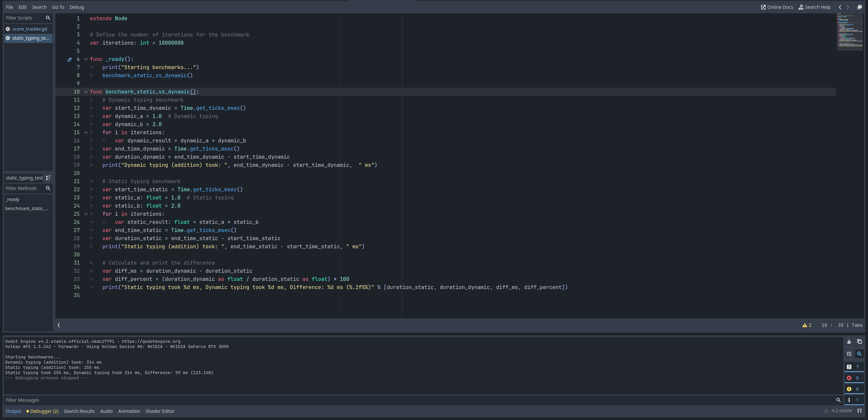The image size is (868, 420).
Task: Click override arrow icon beside _ready line
Action: coord(69,59)
